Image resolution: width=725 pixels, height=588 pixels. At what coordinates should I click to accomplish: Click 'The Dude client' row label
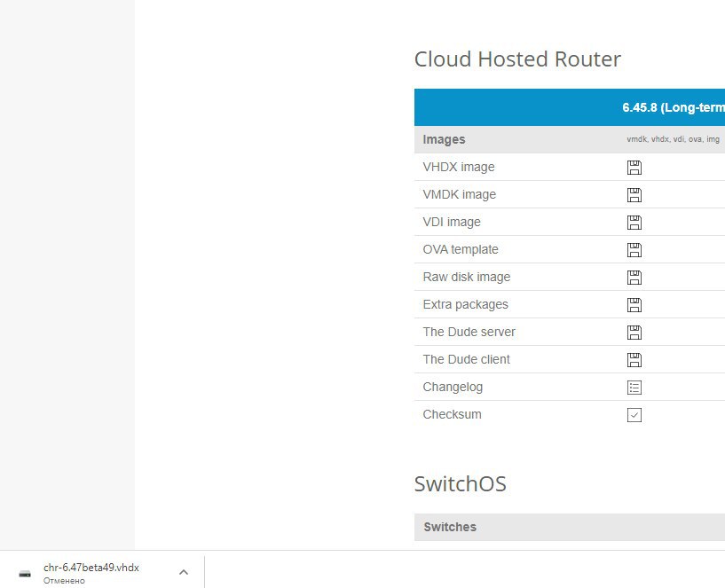pos(466,360)
